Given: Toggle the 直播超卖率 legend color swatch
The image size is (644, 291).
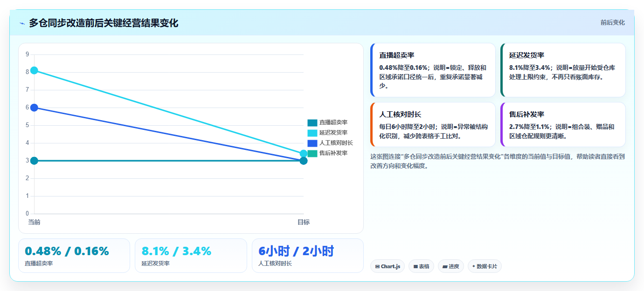Looking at the screenshot, I should (x=312, y=122).
